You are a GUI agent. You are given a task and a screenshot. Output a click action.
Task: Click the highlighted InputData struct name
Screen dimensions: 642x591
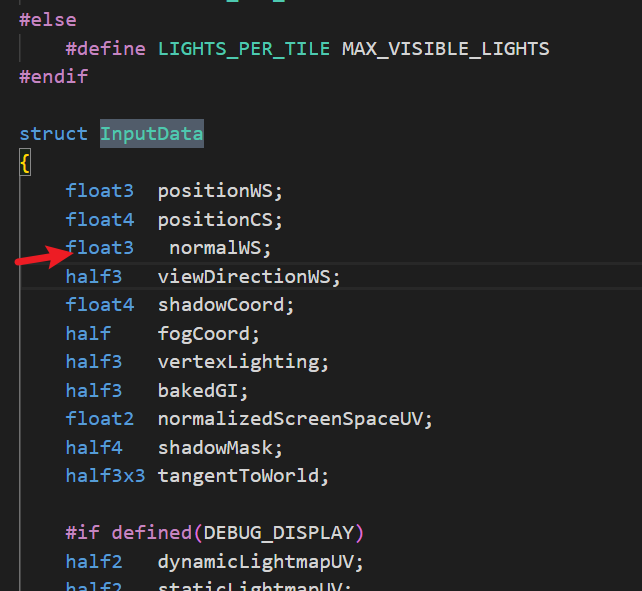click(151, 133)
